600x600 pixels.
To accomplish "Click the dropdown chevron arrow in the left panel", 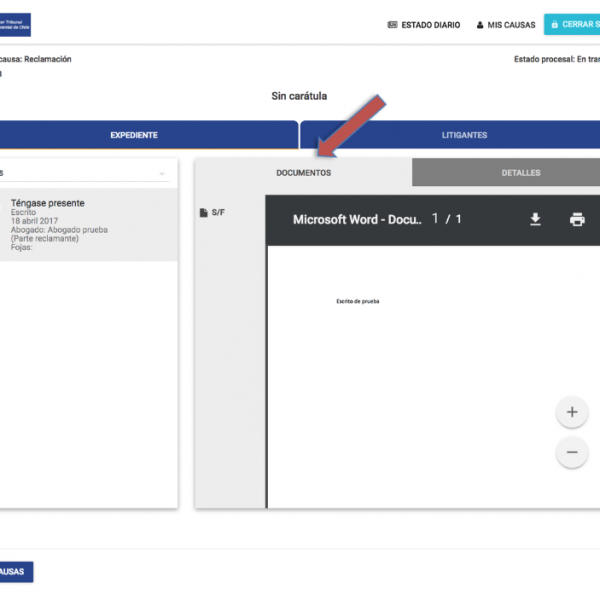I will point(162,174).
